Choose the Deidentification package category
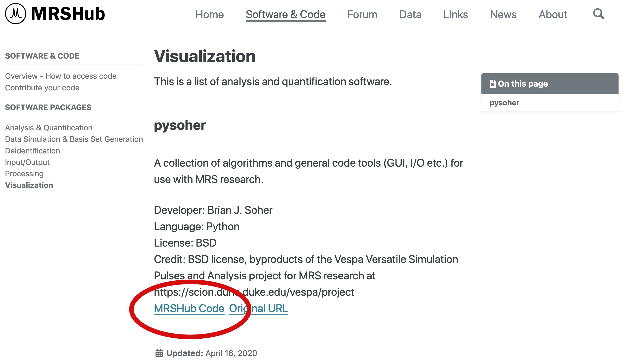The height and width of the screenshot is (364, 625). click(x=33, y=151)
